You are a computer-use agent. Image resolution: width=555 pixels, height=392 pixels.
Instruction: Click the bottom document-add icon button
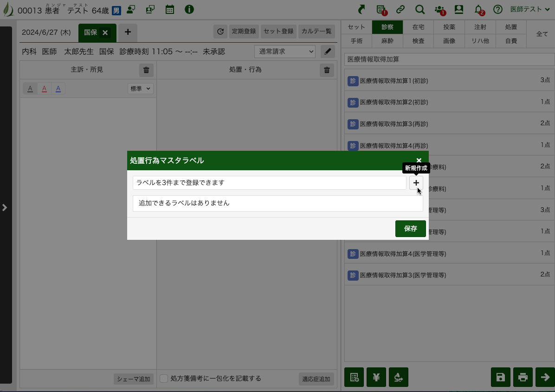(x=354, y=377)
